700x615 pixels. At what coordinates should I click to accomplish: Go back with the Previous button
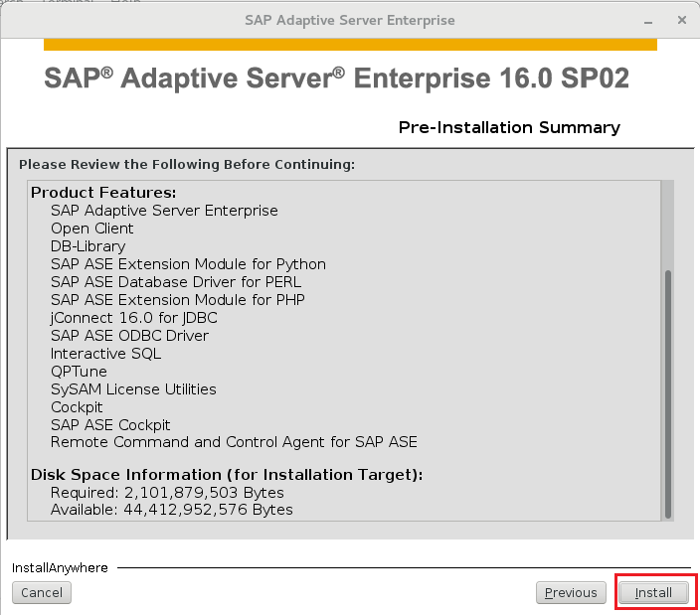(571, 592)
